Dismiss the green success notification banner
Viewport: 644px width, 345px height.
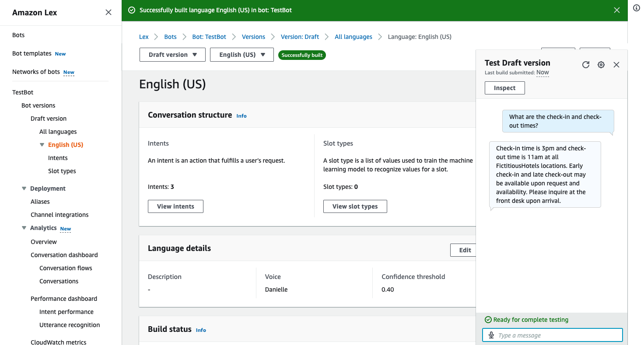[x=617, y=10]
